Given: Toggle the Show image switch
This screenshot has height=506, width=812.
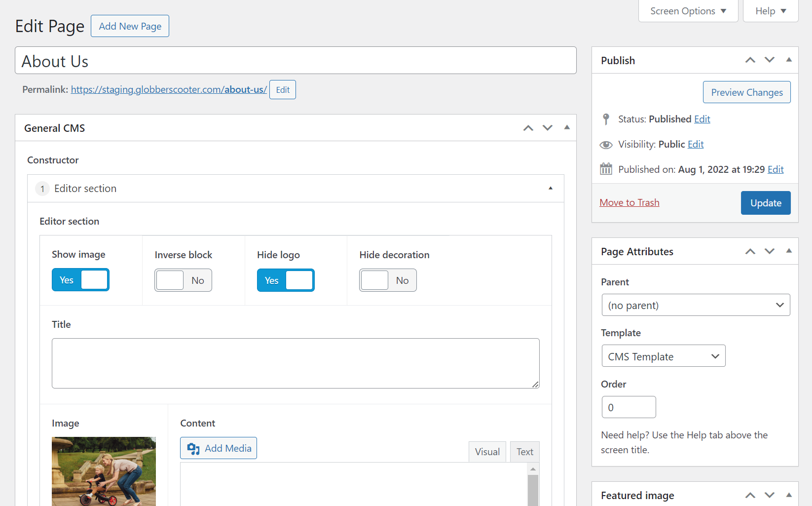Looking at the screenshot, I should point(80,280).
